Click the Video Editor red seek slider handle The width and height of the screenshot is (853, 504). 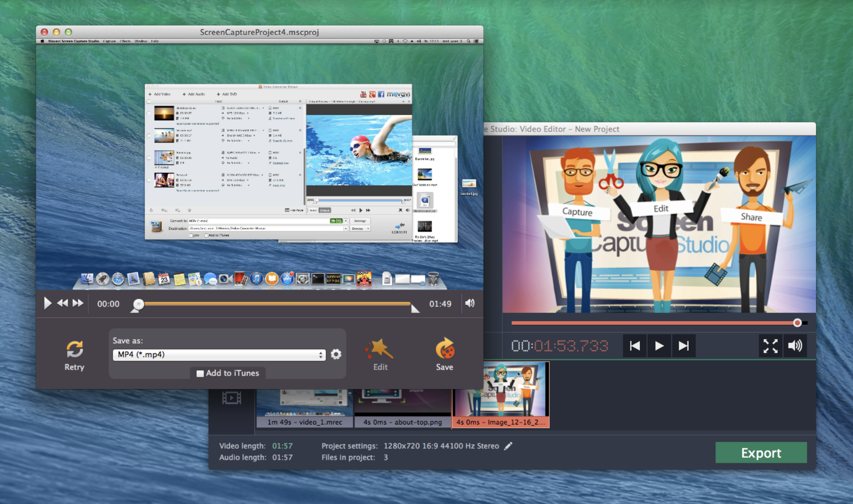click(x=797, y=323)
